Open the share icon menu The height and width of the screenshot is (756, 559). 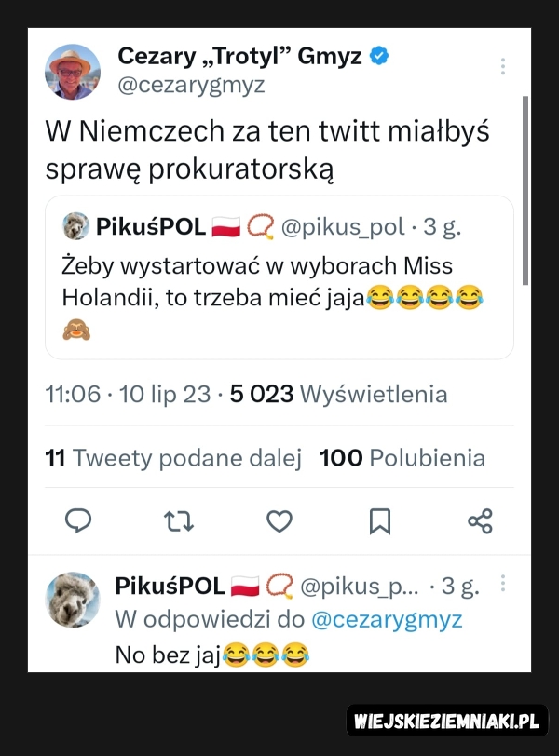[481, 521]
